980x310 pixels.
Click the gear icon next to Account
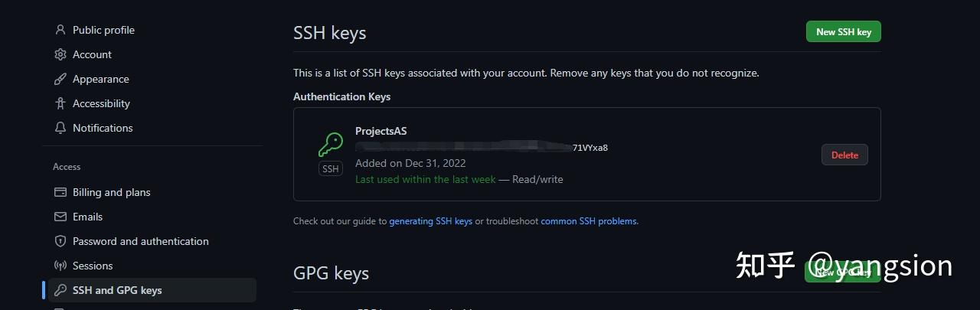(60, 54)
